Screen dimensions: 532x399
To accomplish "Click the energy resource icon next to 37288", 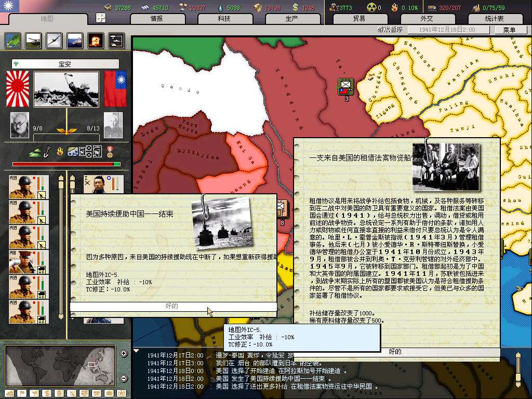I will [x=108, y=7].
